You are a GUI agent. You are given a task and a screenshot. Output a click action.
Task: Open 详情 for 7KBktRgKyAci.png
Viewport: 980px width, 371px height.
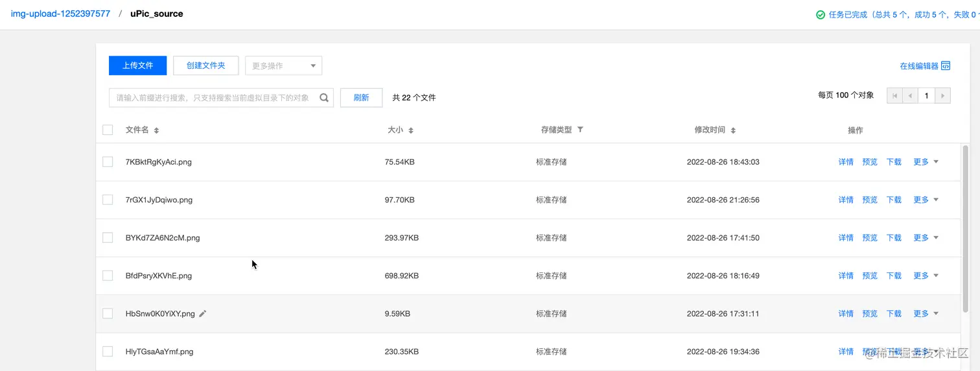[846, 162]
